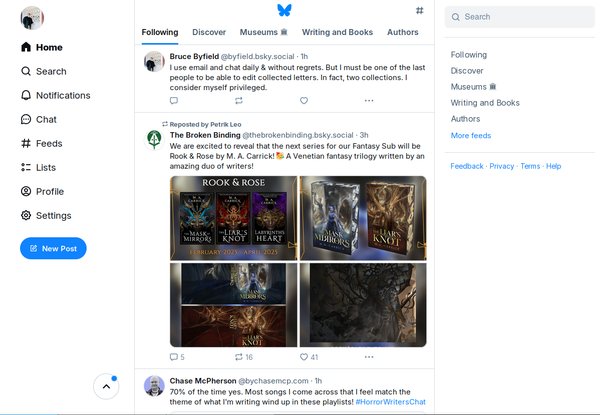Click the Notifications bell icon
Screen dimensions: 600x415
pos(26,95)
